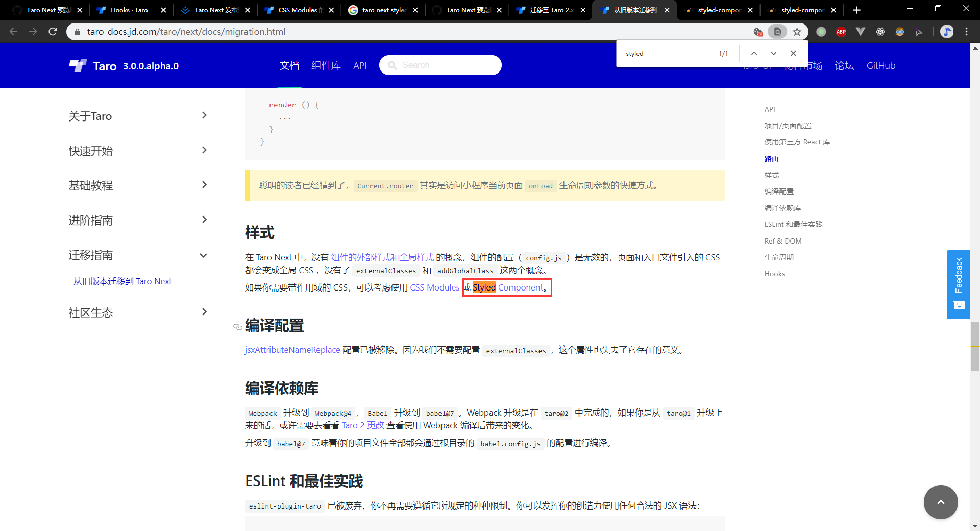Viewport: 980px width, 531px height.
Task: Click version 3.0.0.alpha.0 link
Action: tap(151, 66)
